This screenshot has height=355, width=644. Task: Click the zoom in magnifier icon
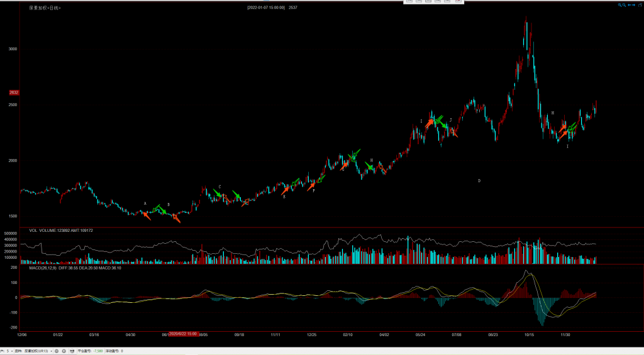(x=619, y=5)
